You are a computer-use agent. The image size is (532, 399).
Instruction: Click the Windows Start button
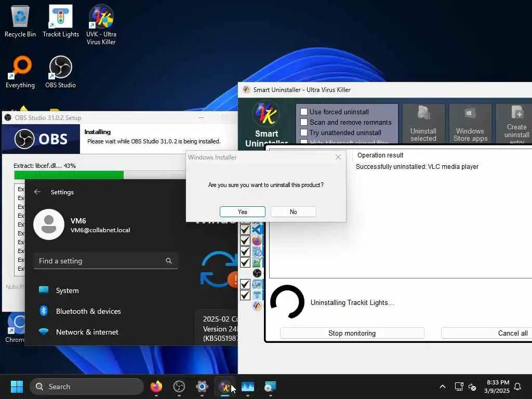click(17, 387)
